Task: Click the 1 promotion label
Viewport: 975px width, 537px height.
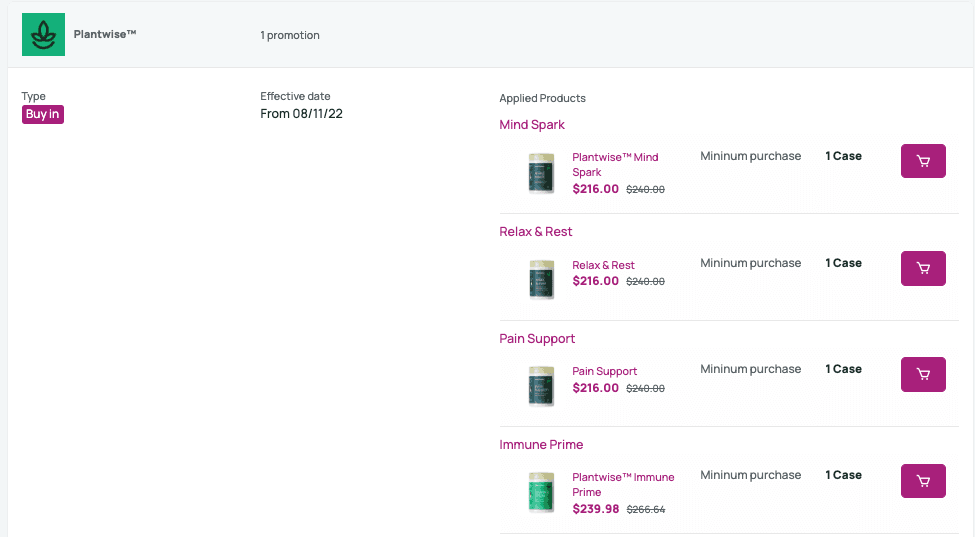Action: pos(290,35)
